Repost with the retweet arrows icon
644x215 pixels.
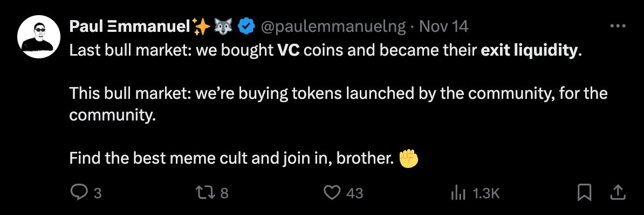207,192
